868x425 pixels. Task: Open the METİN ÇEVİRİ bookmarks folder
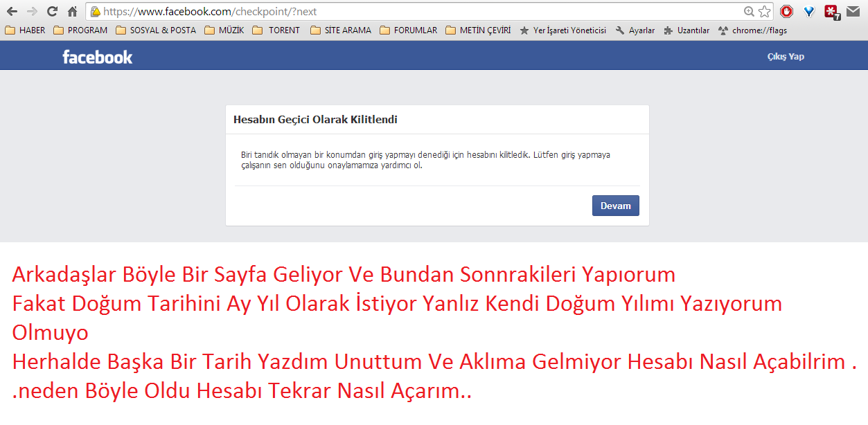coord(478,30)
